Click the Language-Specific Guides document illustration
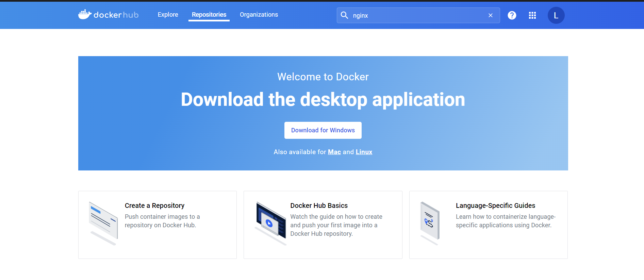Screen dimensions: 644x280 click(x=430, y=223)
